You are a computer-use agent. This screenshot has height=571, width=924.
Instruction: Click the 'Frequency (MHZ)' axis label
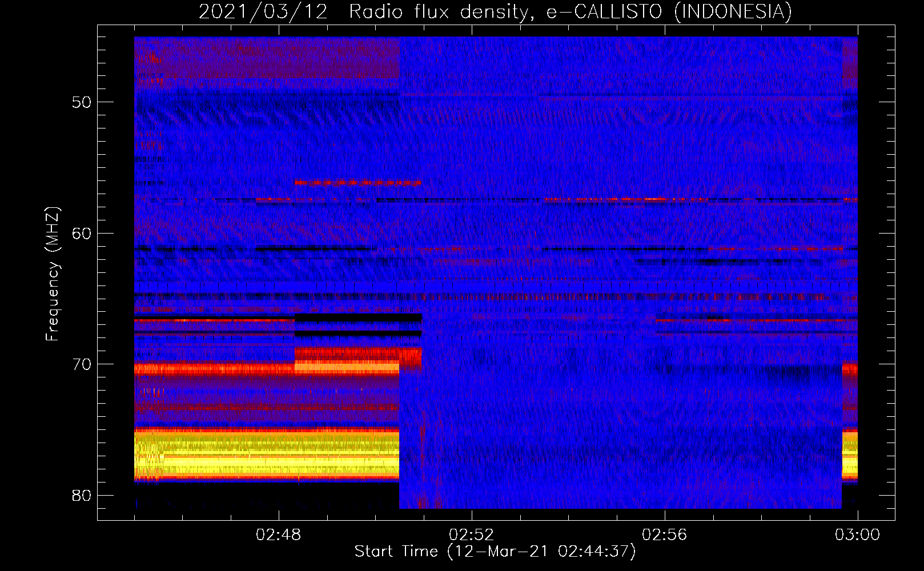53,274
